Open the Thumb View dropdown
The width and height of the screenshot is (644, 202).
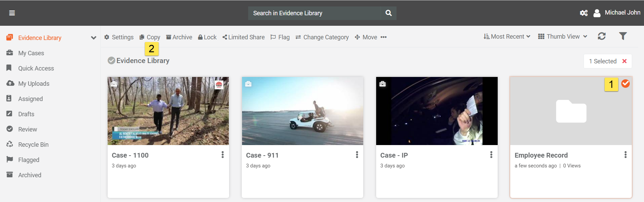[563, 37]
